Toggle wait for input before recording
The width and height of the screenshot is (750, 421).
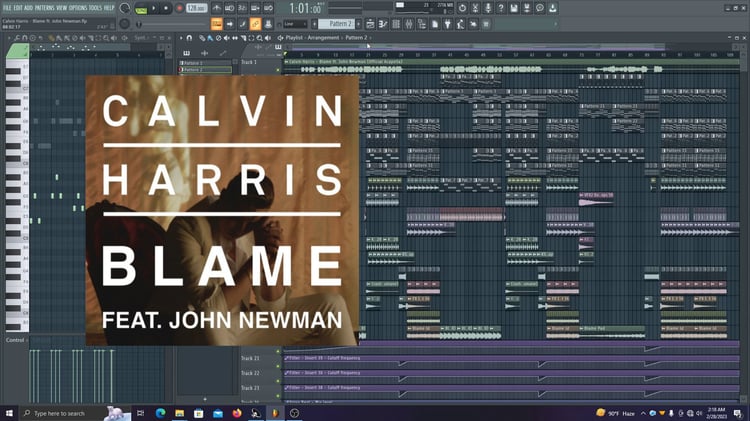[x=230, y=8]
